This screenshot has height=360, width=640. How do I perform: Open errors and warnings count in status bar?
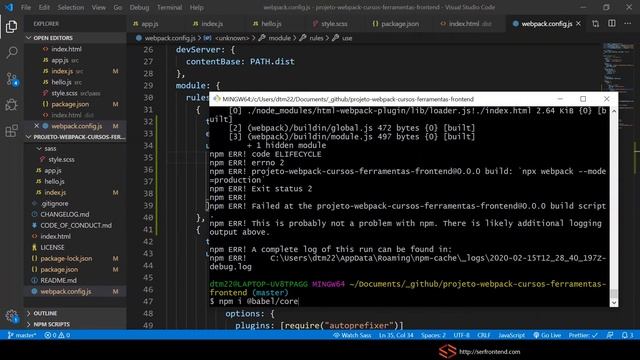[x=57, y=335]
